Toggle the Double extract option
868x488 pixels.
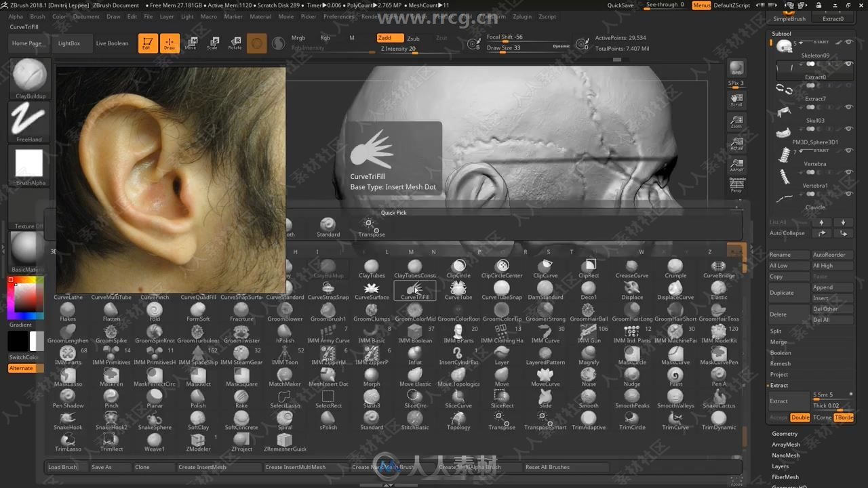pyautogui.click(x=800, y=418)
